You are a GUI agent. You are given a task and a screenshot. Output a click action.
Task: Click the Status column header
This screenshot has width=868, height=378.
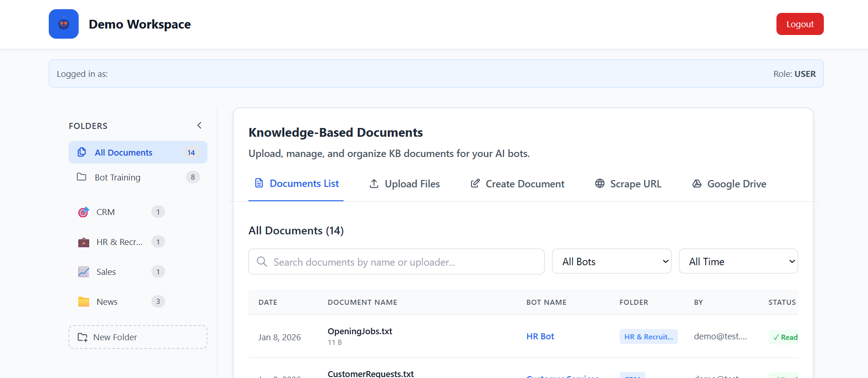click(782, 302)
